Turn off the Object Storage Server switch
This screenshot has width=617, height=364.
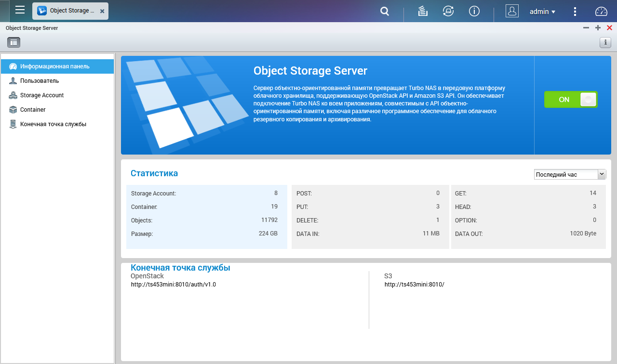tap(571, 100)
